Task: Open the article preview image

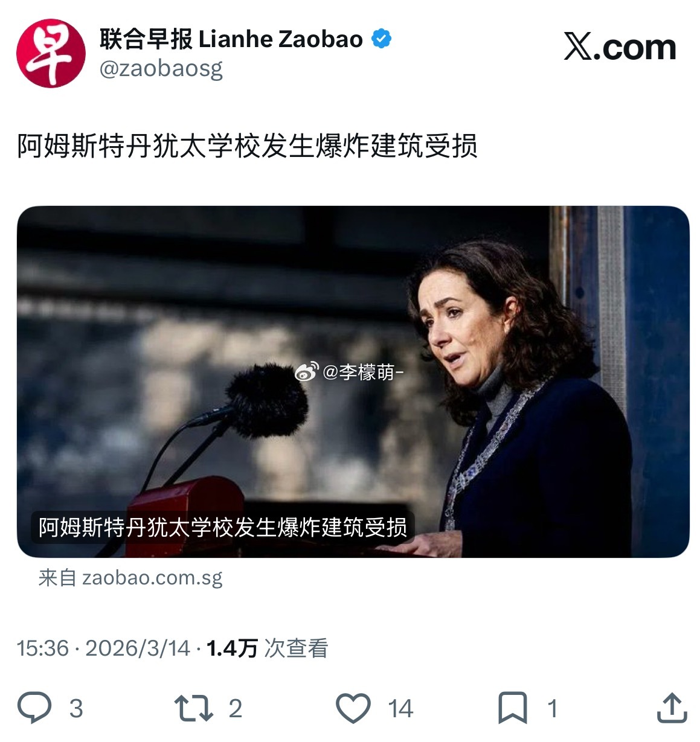Action: 353,382
